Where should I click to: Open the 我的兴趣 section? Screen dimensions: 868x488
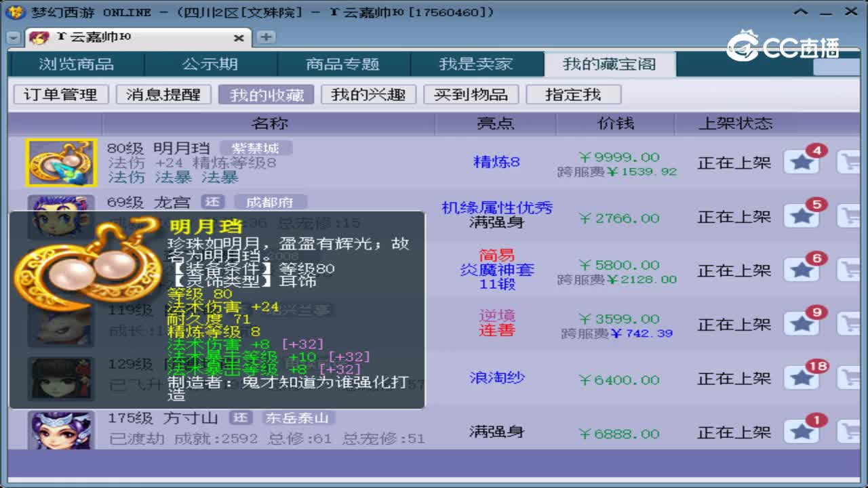[369, 94]
